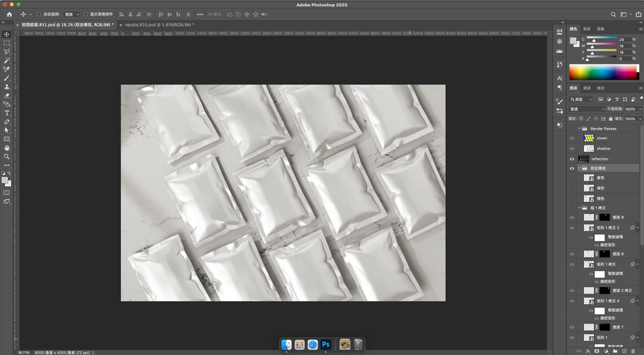Hide the shadow layer
Viewport: 644px width, 355px height.
572,149
